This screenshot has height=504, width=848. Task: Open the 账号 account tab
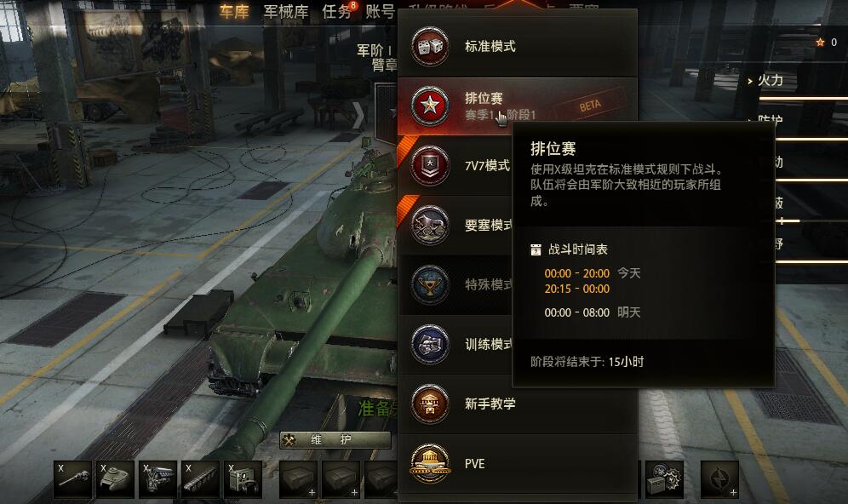click(x=380, y=12)
